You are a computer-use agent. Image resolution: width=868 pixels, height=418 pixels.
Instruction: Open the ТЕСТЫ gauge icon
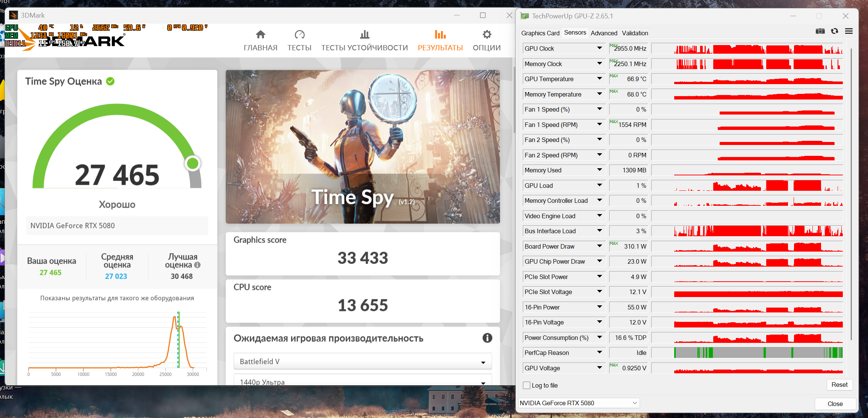(x=299, y=35)
